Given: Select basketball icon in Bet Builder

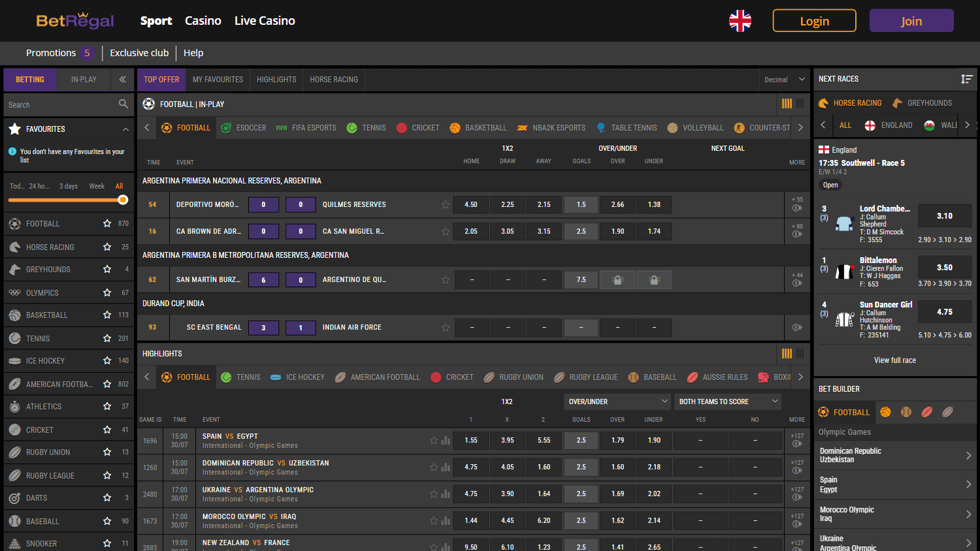Looking at the screenshot, I should [x=885, y=412].
